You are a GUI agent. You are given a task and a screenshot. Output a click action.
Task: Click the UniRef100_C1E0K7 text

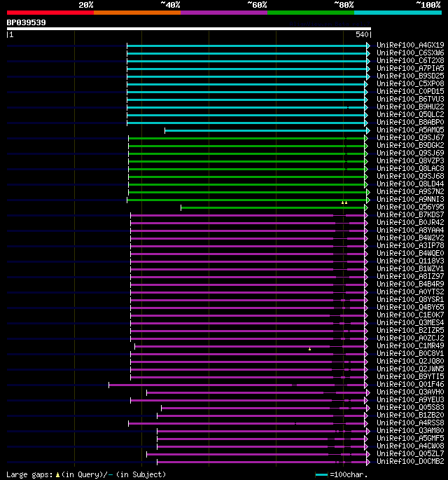point(410,315)
